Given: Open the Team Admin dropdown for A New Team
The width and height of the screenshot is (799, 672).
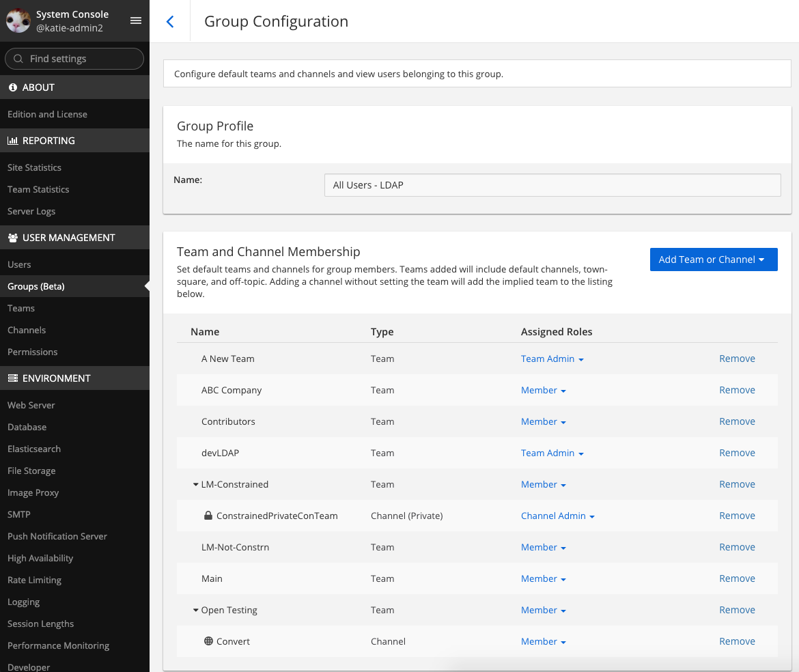Looking at the screenshot, I should [552, 359].
